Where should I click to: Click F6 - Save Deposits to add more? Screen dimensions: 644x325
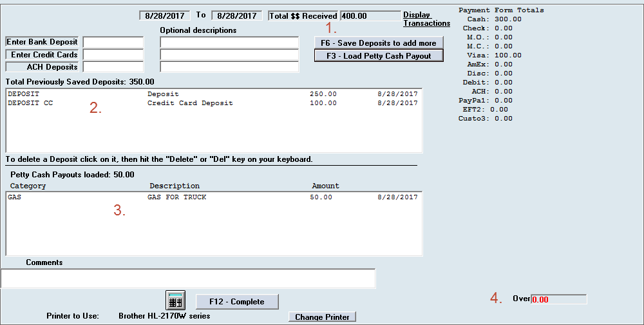(379, 43)
